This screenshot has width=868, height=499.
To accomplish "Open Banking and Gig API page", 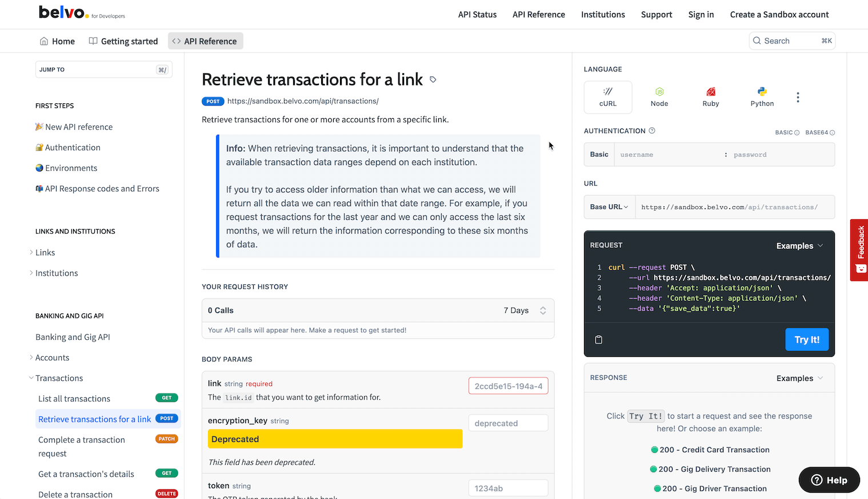I will pyautogui.click(x=73, y=337).
